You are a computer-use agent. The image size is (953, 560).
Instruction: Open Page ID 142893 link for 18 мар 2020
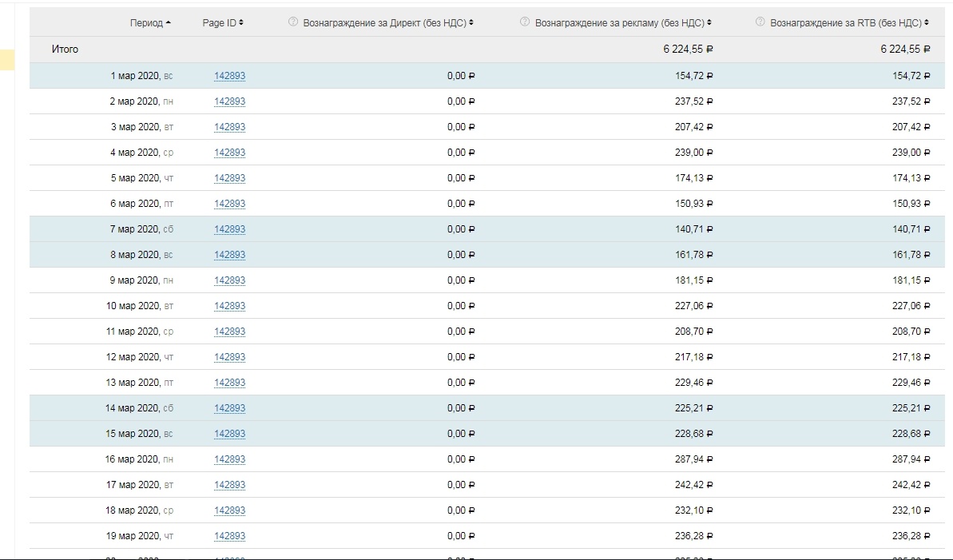click(x=230, y=510)
